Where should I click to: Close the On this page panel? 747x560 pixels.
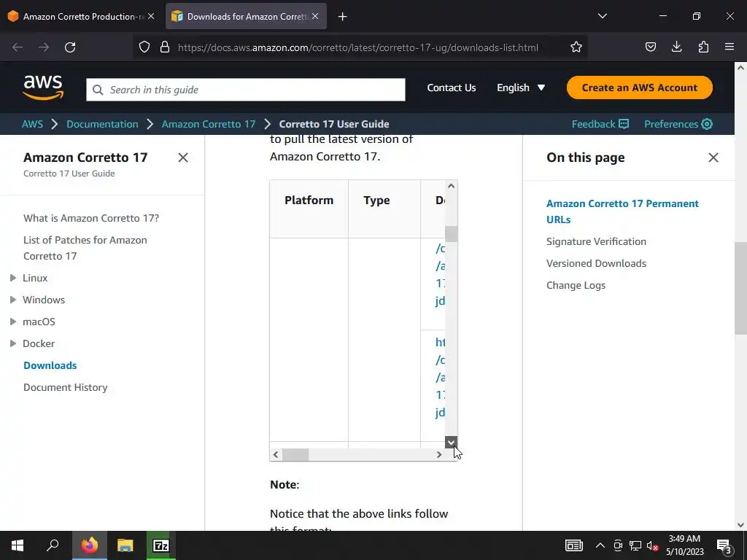coord(713,157)
